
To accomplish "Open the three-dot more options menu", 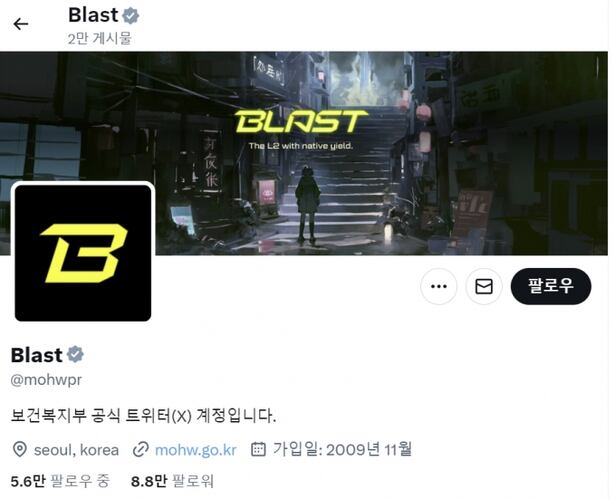I will click(x=438, y=286).
